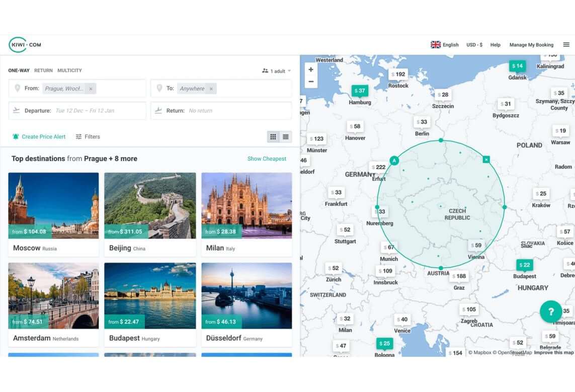Remove the Anywhere destination tag

coord(211,89)
